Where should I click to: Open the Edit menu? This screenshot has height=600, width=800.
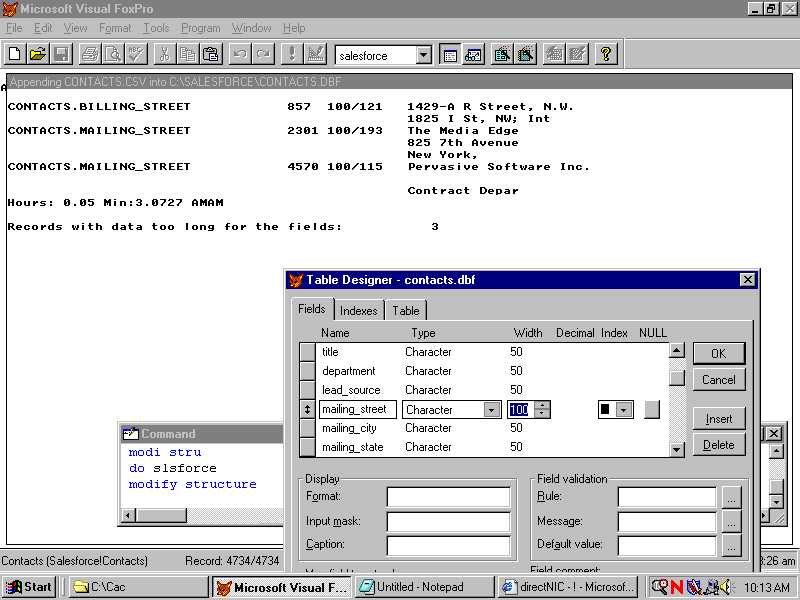(x=43, y=28)
